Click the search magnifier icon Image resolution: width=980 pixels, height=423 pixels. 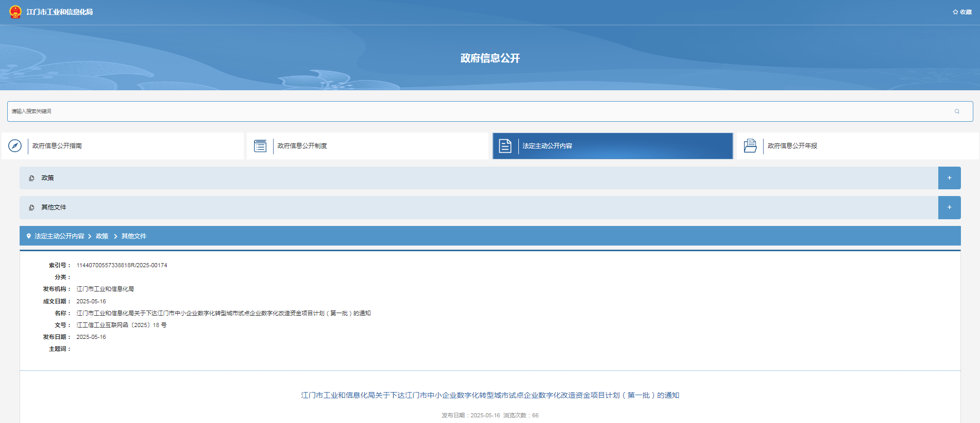click(957, 111)
